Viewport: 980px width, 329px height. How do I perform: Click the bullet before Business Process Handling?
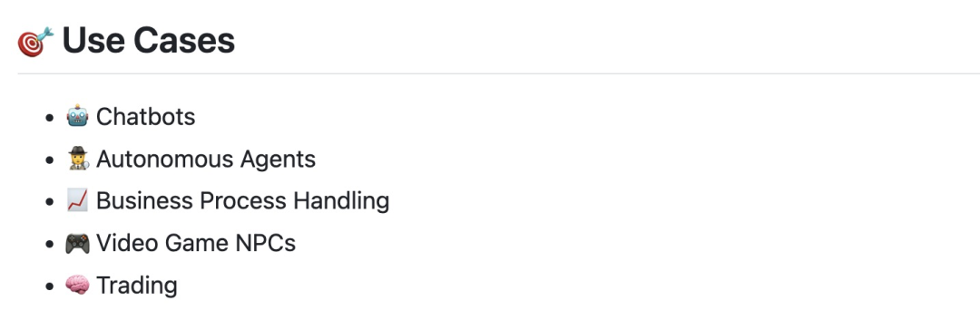pyautogui.click(x=50, y=201)
